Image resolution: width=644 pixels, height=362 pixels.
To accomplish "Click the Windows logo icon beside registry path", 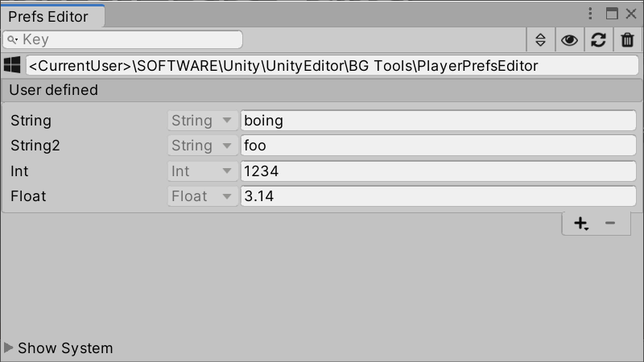I will click(x=12, y=65).
